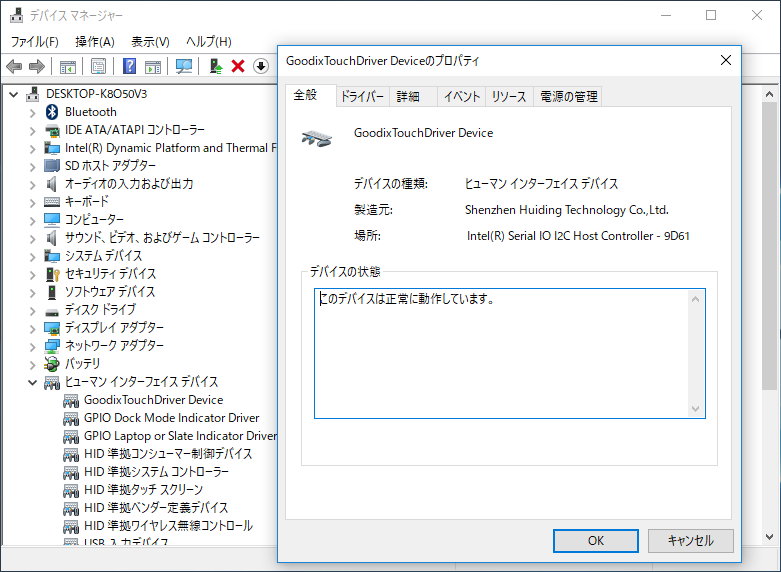Click the status box scroll down arrow
Image resolution: width=781 pixels, height=572 pixels.
pos(696,409)
